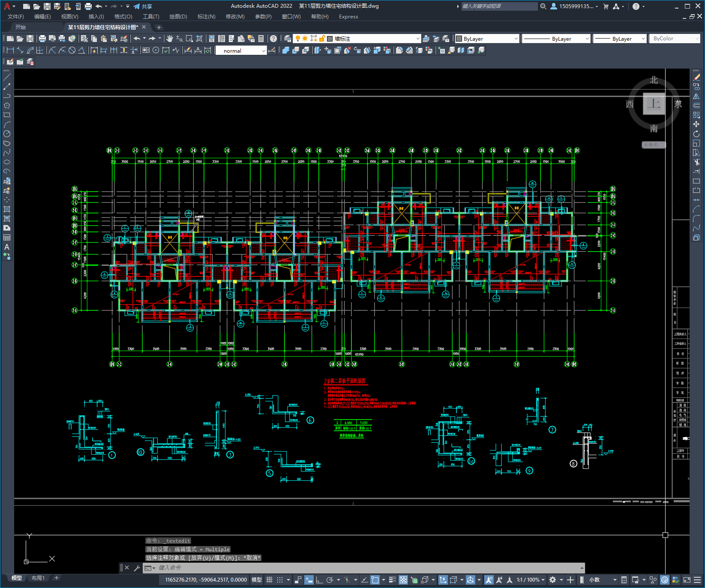This screenshot has width=705, height=588.
Task: Open the 小数 units dropdown in status bar
Action: click(x=603, y=580)
